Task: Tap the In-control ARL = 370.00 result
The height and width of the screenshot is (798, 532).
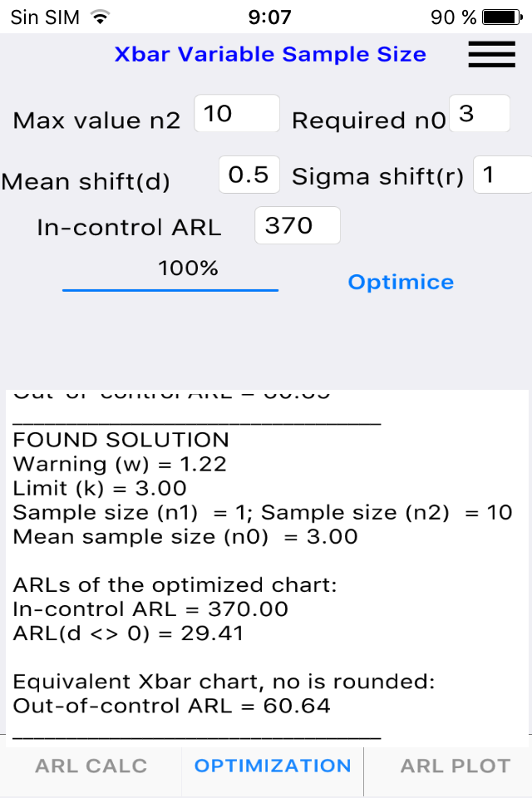Action: coord(150,609)
